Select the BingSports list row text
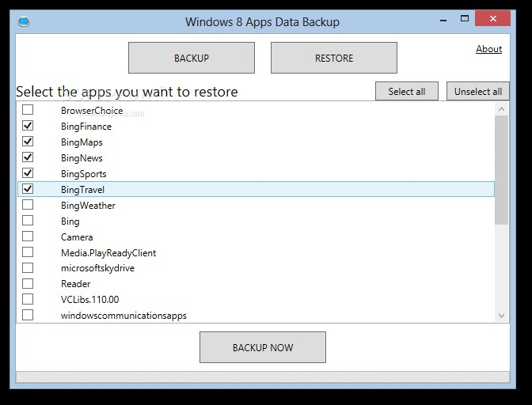This screenshot has height=405, width=532. [x=83, y=174]
